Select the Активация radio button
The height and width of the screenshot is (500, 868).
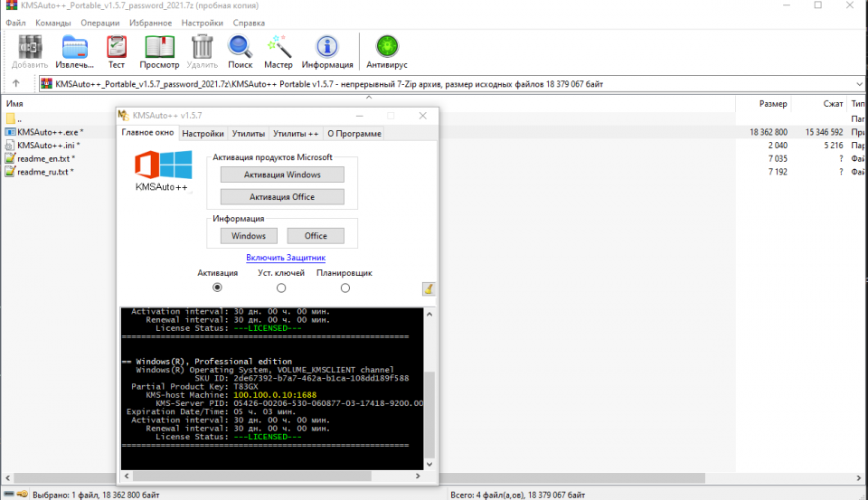point(217,288)
